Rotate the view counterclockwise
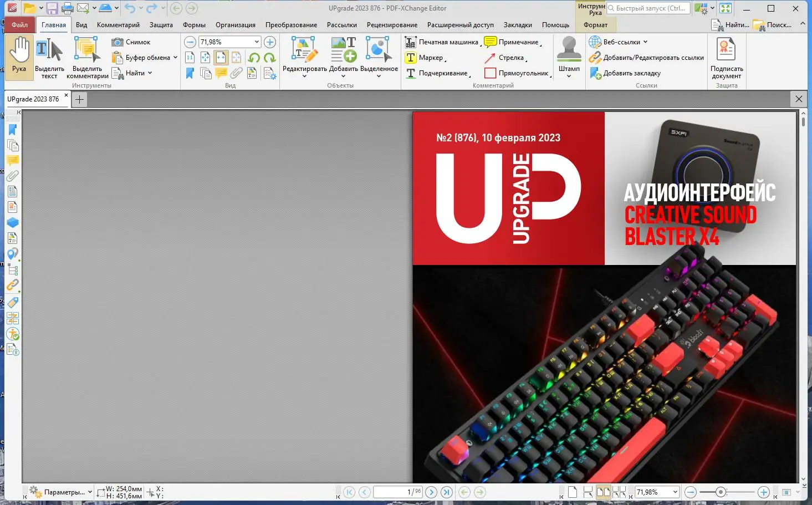This screenshot has height=505, width=812. click(x=254, y=58)
